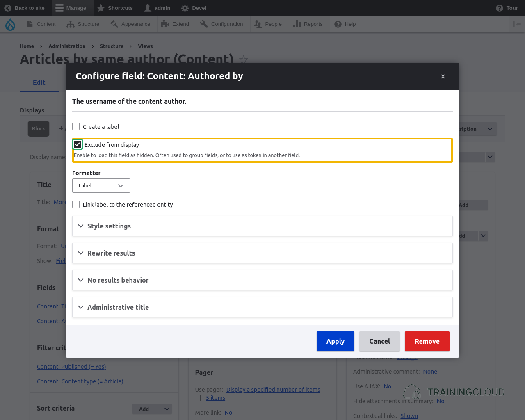Viewport: 525px width, 420px height.
Task: Open Content: Content type (= Article) filter
Action: click(x=80, y=381)
